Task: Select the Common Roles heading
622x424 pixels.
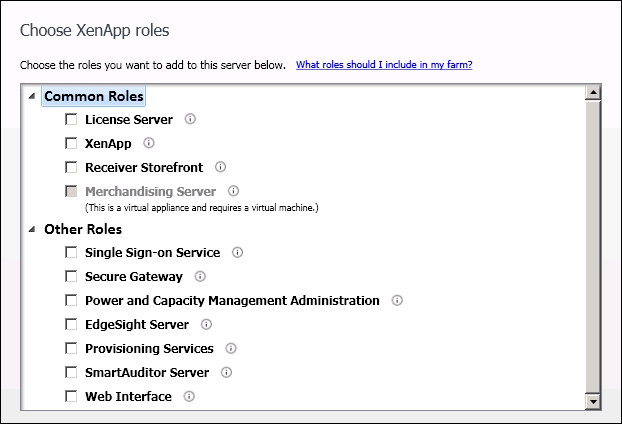Action: pyautogui.click(x=94, y=96)
